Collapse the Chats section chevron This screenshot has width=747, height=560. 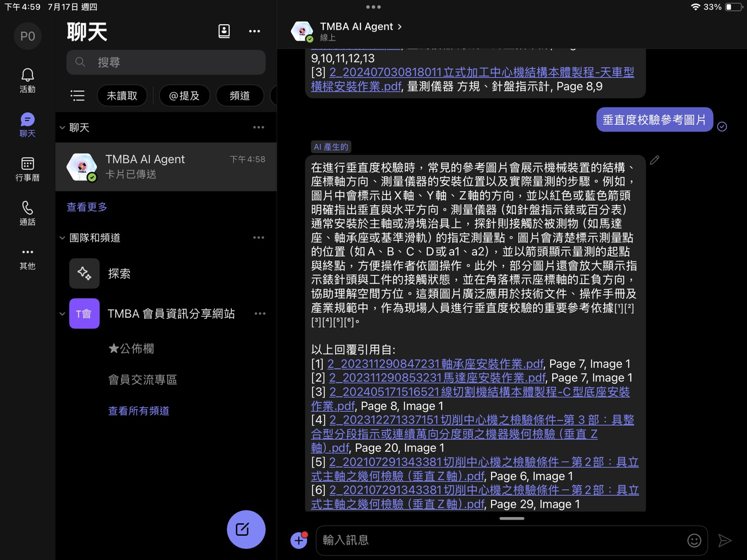click(62, 128)
